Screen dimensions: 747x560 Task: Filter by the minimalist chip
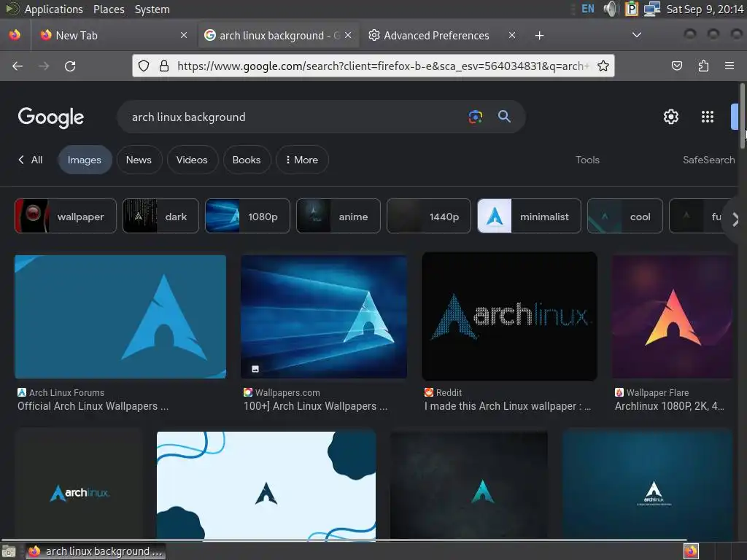(529, 216)
